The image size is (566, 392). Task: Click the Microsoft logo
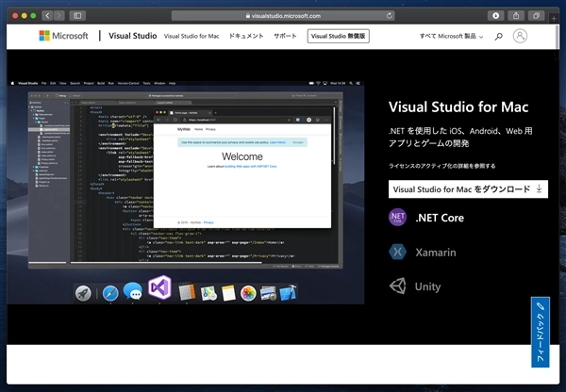click(63, 36)
